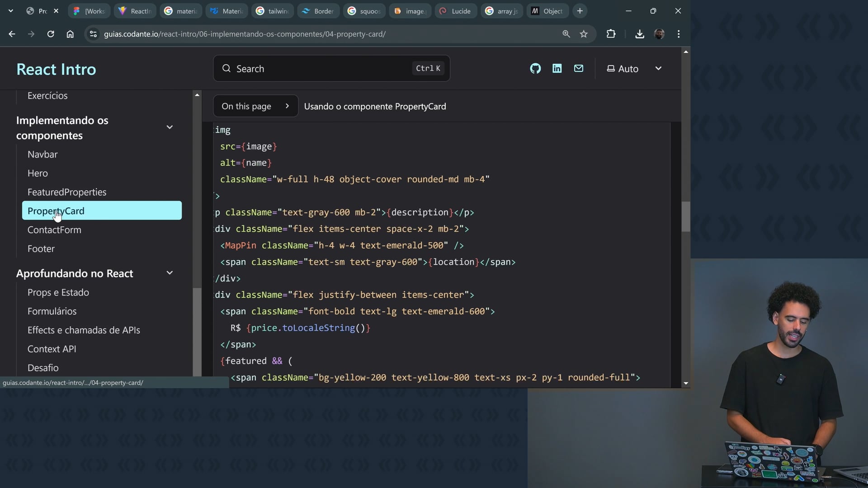Collapse Implementando os componentes section
868x488 pixels.
click(170, 127)
